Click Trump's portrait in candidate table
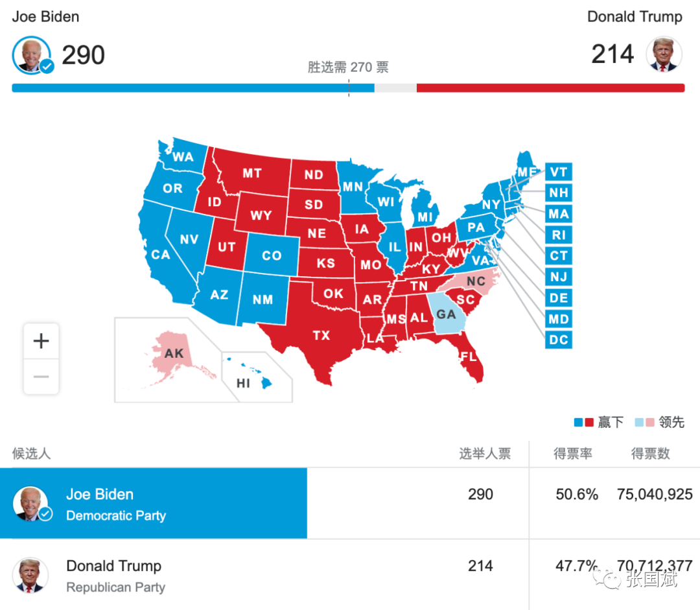Image resolution: width=700 pixels, height=610 pixels. click(30, 575)
